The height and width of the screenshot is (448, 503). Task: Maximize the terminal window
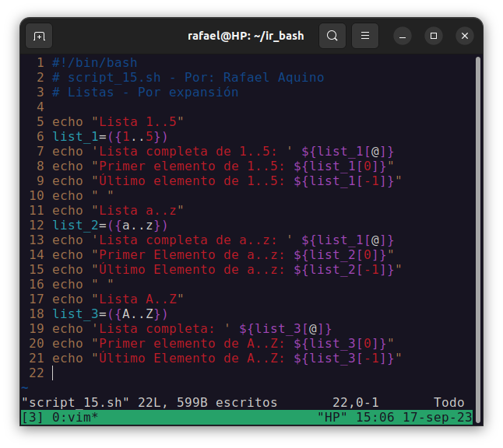434,36
